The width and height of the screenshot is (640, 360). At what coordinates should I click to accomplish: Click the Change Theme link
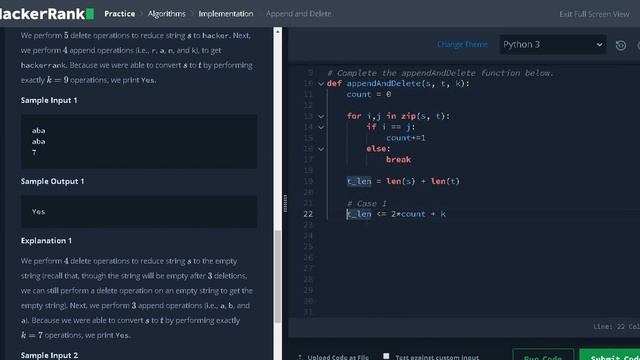462,44
